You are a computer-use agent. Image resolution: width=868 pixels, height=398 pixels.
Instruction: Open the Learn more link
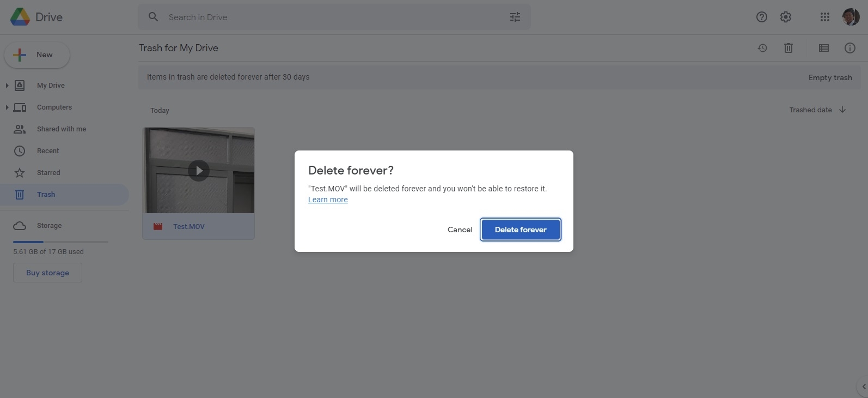pyautogui.click(x=328, y=200)
